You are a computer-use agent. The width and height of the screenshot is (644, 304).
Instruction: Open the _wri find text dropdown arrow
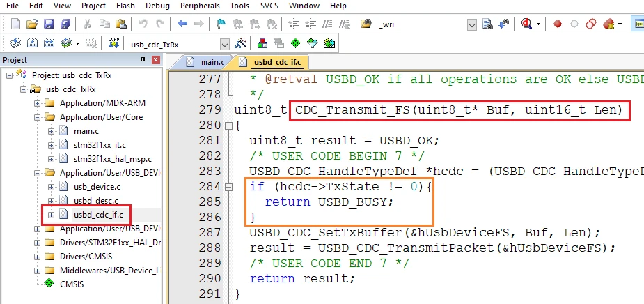(472, 24)
